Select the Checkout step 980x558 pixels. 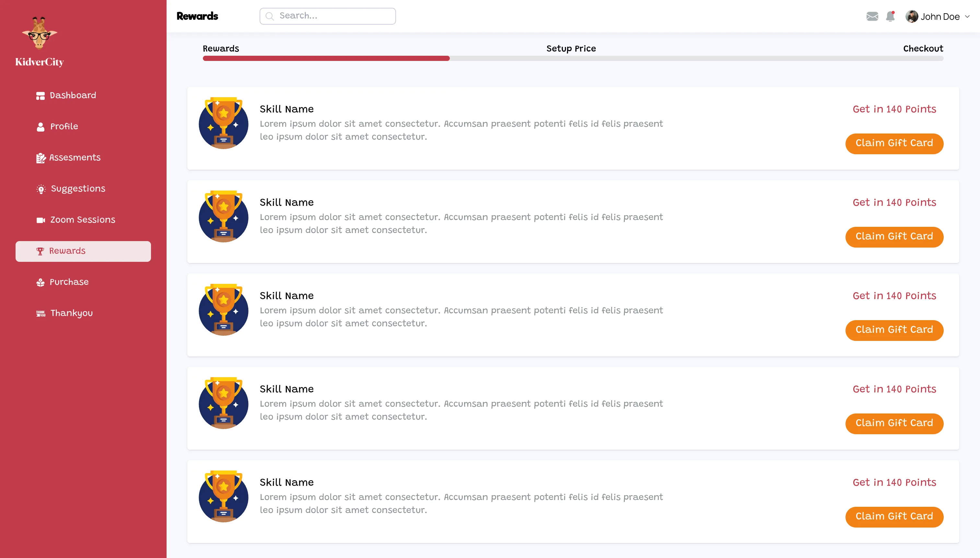coord(923,49)
